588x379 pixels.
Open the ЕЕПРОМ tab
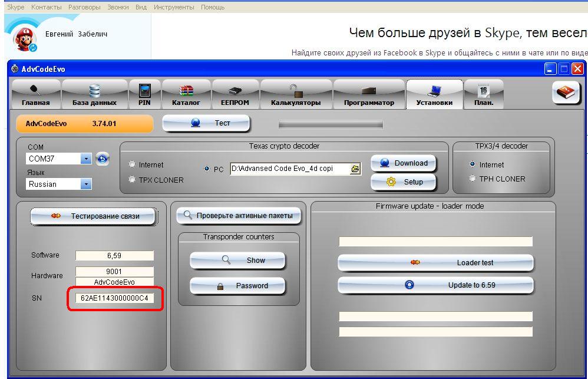click(x=235, y=94)
